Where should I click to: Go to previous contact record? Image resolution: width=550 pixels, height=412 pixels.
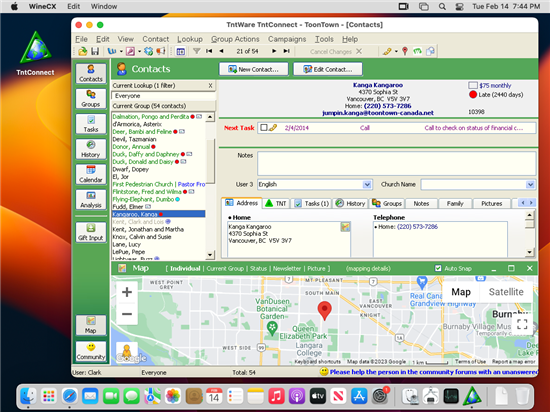(x=221, y=51)
